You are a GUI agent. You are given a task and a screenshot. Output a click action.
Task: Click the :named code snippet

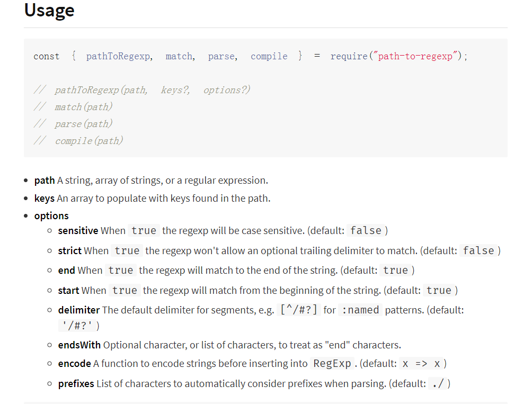(360, 310)
